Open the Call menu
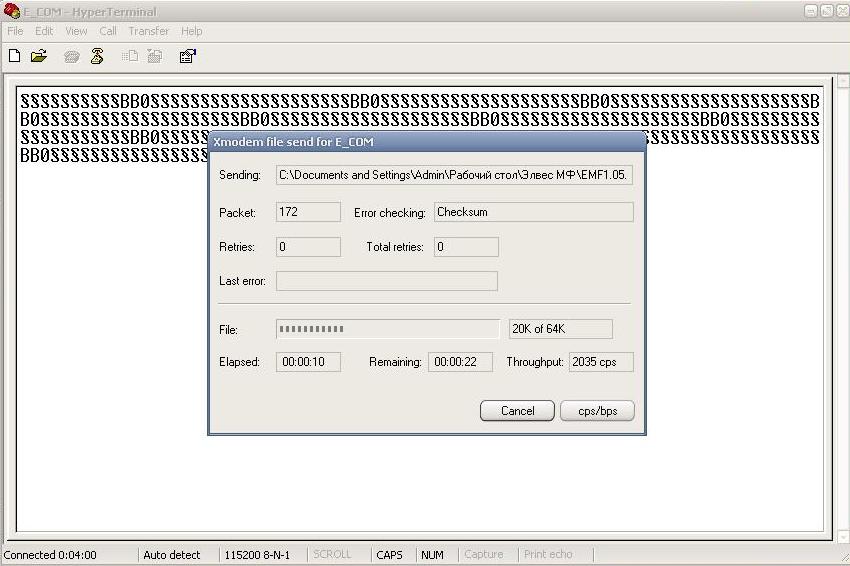 tap(108, 31)
